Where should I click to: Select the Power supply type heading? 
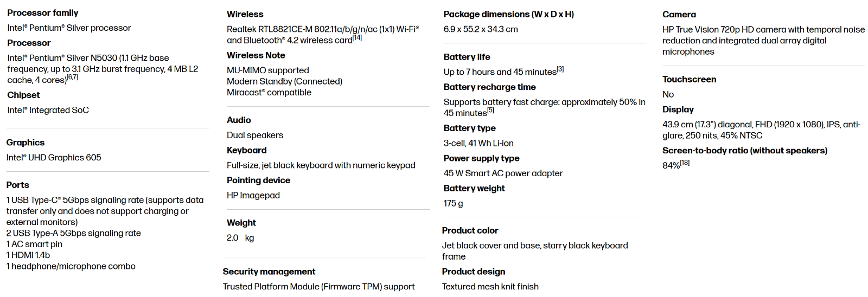tap(482, 158)
